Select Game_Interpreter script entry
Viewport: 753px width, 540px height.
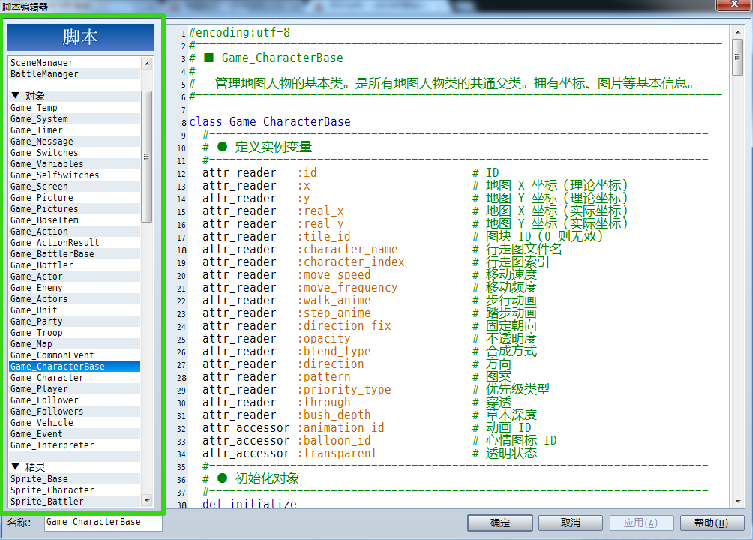point(74,445)
